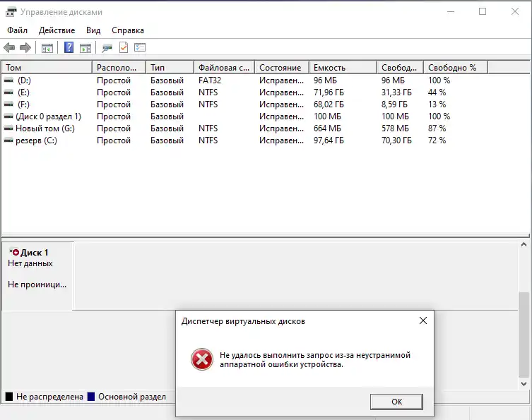Click the checkmark document toolbar icon
This screenshot has height=420, width=532.
point(124,47)
